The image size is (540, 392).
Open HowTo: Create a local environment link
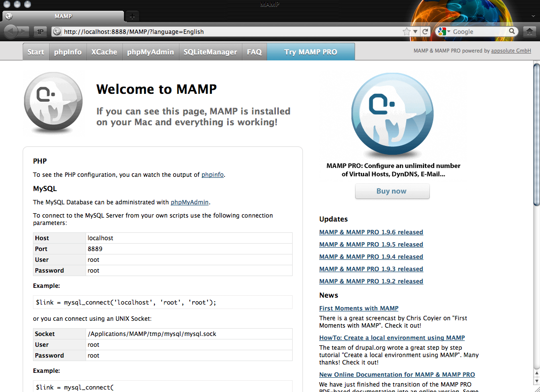coord(392,337)
